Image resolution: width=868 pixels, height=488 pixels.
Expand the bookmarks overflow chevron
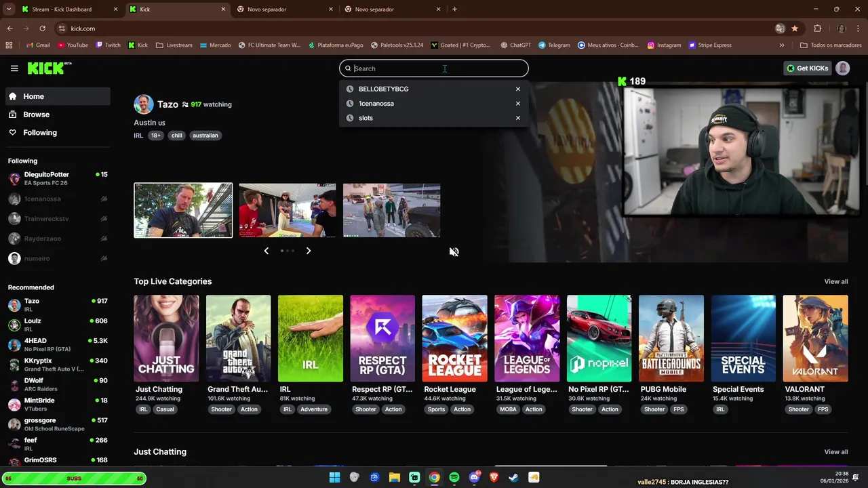coord(782,45)
